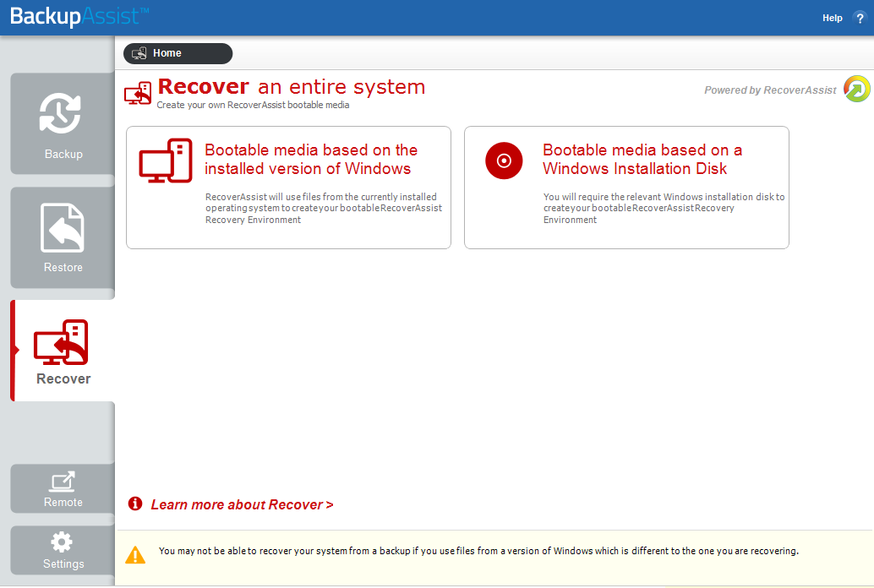874x588 pixels.
Task: Click the warning message about different Windows versions
Action: 478,551
